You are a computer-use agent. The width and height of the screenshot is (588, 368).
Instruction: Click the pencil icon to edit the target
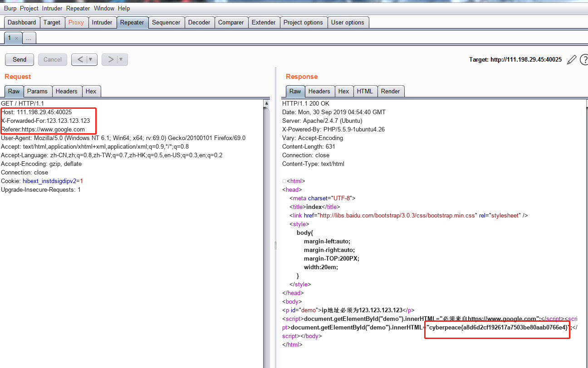572,59
